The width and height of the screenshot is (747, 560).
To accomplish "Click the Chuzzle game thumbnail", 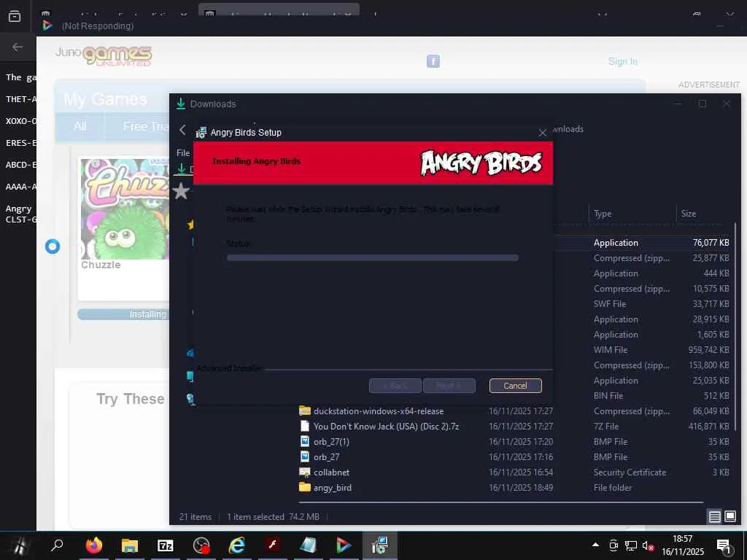I will [125, 209].
